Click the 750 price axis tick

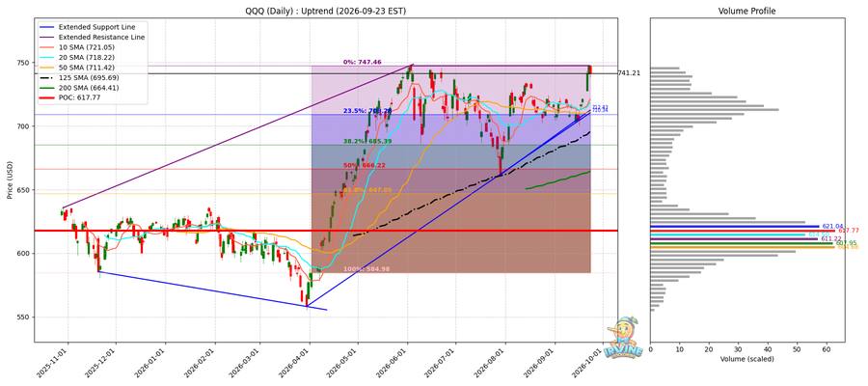pyautogui.click(x=25, y=63)
